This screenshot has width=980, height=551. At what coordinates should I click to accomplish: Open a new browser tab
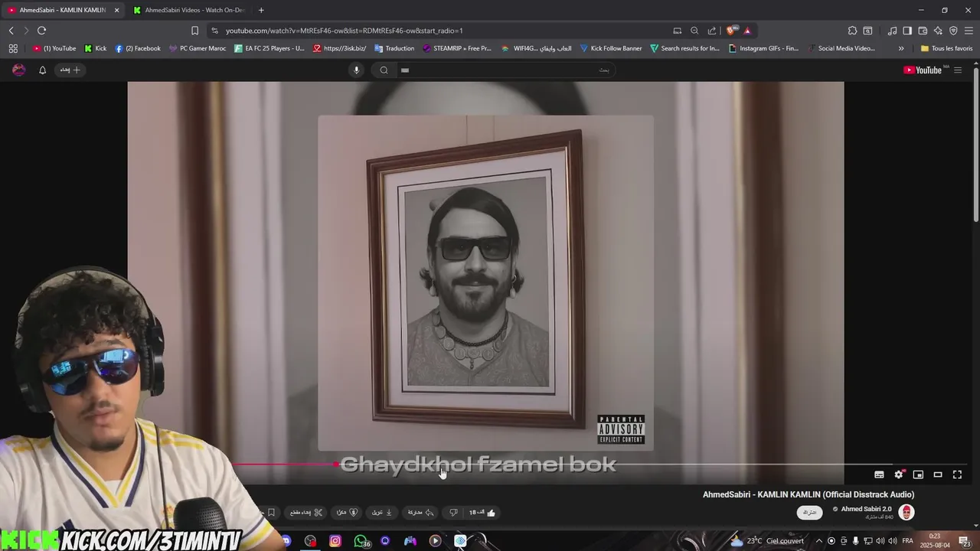261,10
